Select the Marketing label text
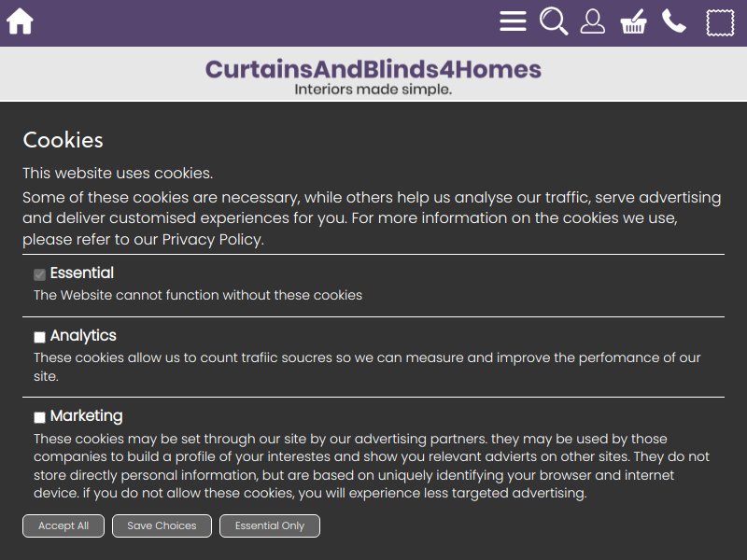The image size is (747, 560). pyautogui.click(x=86, y=416)
